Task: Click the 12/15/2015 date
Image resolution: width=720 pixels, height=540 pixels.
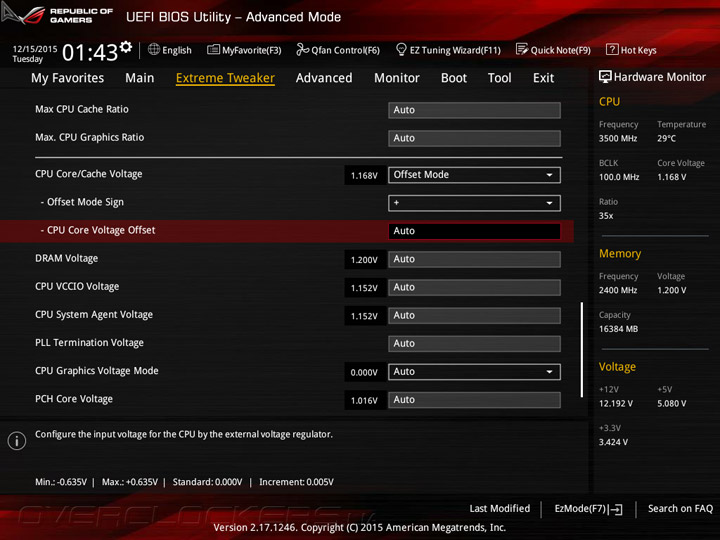Action: [x=35, y=49]
